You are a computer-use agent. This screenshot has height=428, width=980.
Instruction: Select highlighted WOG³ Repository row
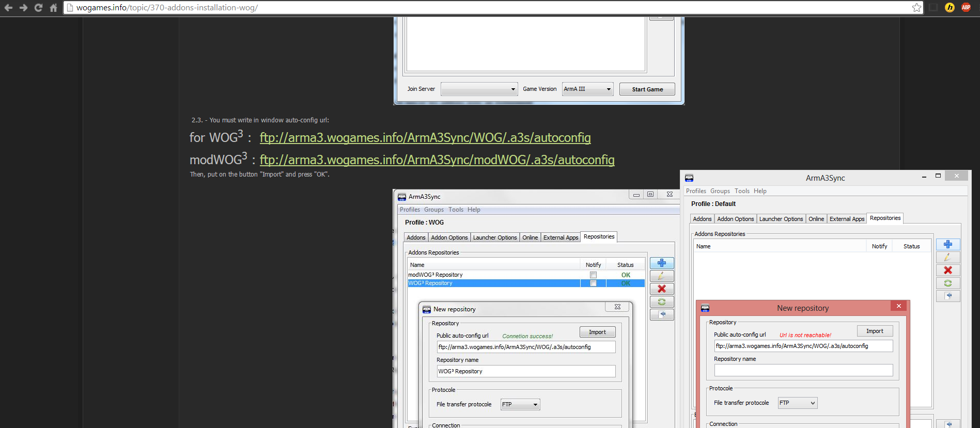coord(526,283)
